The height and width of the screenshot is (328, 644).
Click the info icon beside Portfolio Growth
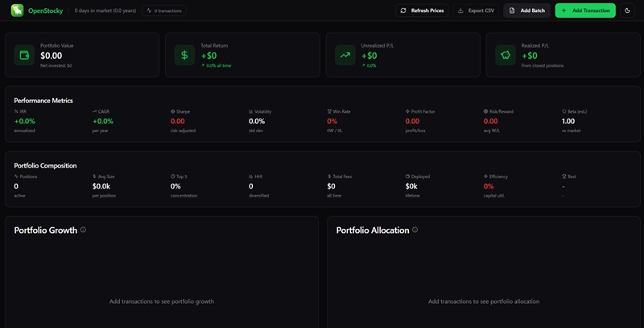pyautogui.click(x=84, y=230)
